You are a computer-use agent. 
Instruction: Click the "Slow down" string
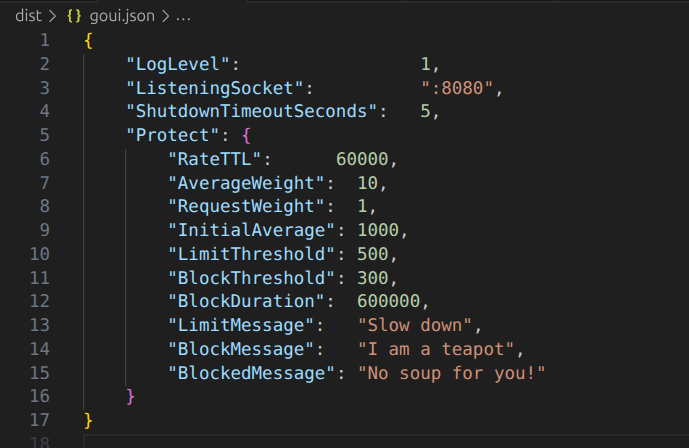pos(420,325)
